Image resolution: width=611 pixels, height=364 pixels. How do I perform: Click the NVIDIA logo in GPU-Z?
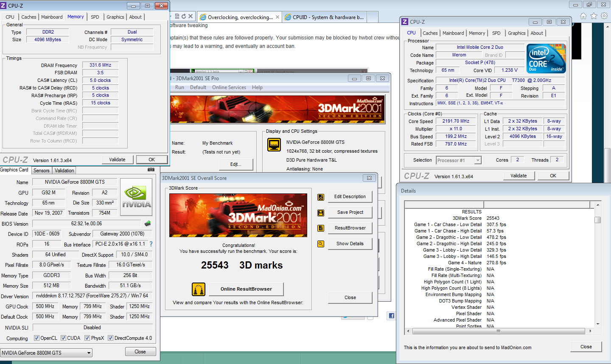136,197
